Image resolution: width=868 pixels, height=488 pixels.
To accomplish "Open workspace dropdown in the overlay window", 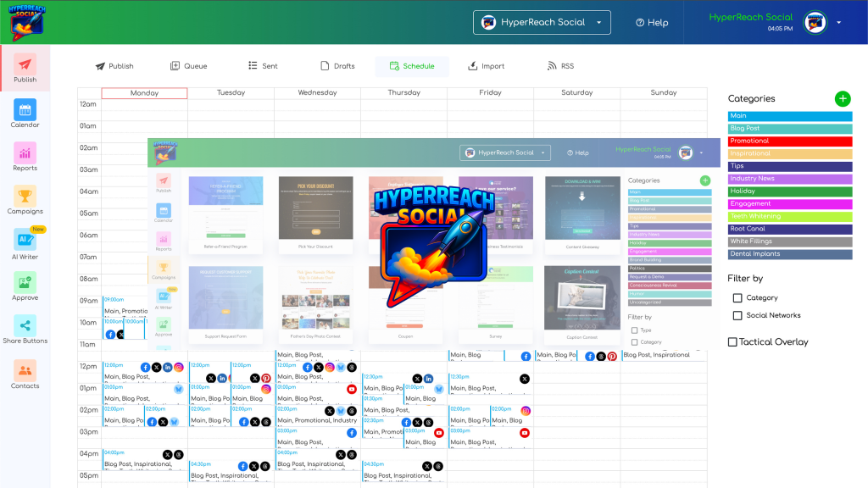I will tap(505, 152).
